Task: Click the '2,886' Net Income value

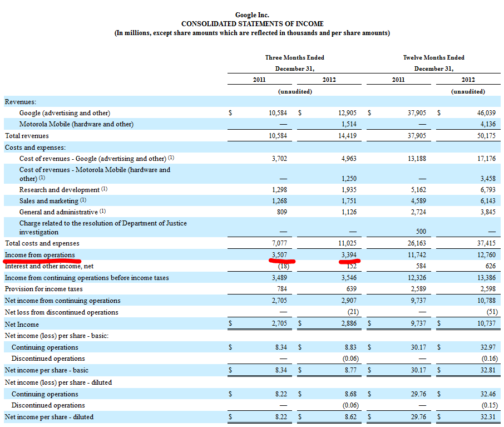Action: [x=349, y=323]
